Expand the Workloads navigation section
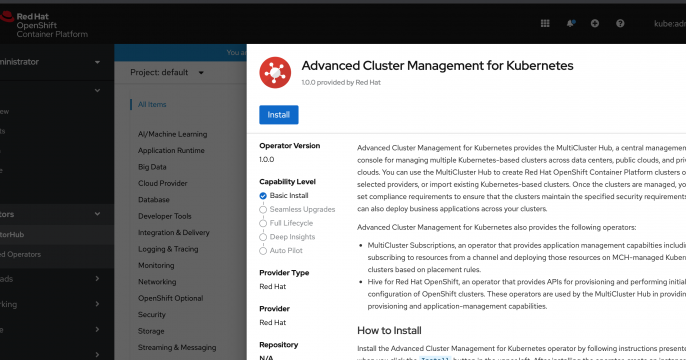Viewport: 686px width, 360px height. [x=97, y=279]
